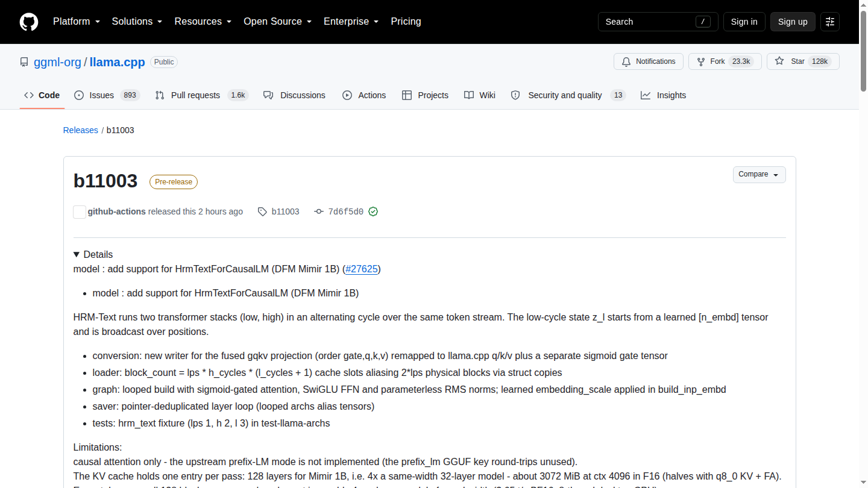Click the tag icon next to b11003
This screenshot has height=488, width=868.
pyautogui.click(x=262, y=211)
